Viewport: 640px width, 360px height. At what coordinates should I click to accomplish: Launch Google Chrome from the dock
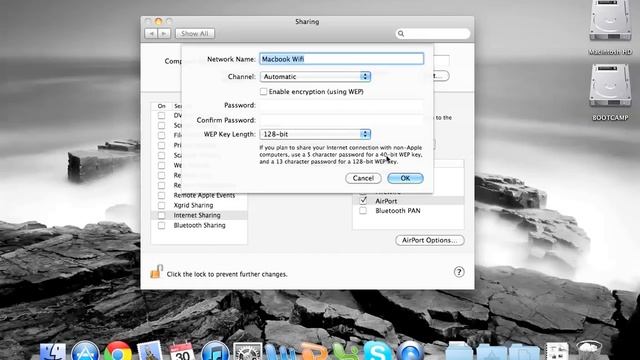(118, 351)
